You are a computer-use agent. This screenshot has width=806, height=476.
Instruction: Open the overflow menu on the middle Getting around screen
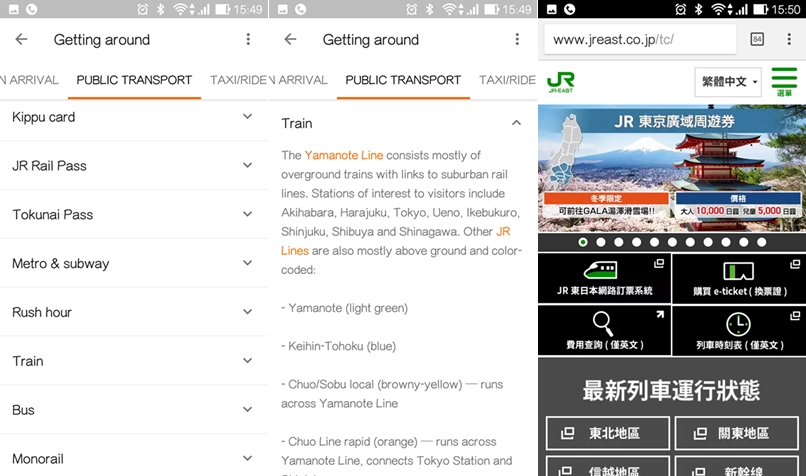[x=517, y=39]
